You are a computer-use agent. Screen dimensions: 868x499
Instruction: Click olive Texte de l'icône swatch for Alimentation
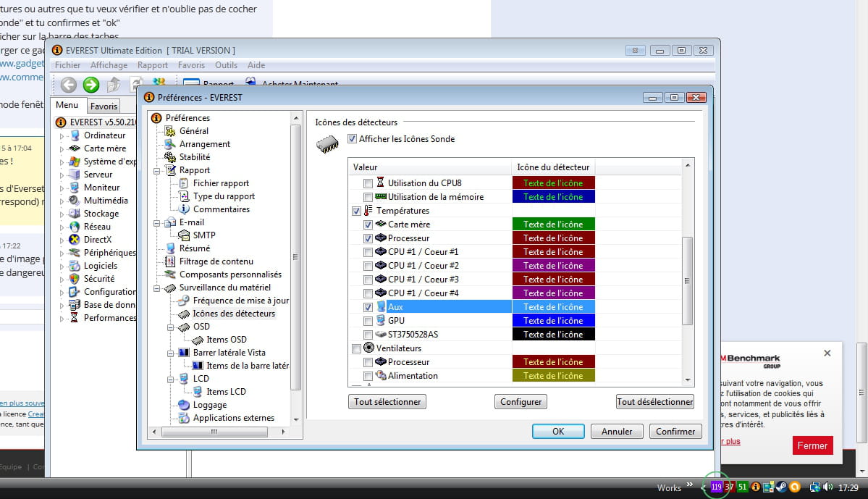point(553,376)
